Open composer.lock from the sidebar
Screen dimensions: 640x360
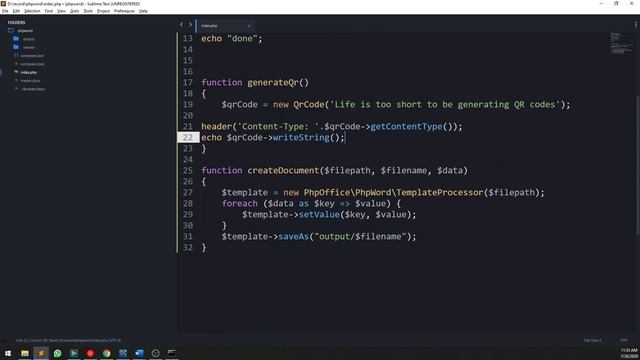pos(32,64)
